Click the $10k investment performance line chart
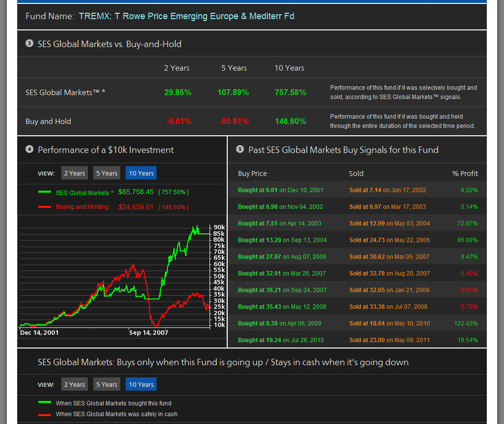 click(115, 274)
